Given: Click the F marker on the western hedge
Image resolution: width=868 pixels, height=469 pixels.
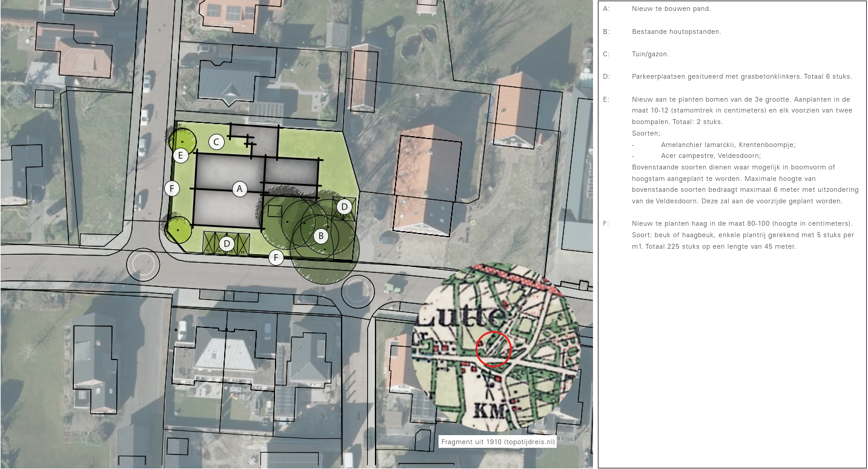Looking at the screenshot, I should click(172, 189).
